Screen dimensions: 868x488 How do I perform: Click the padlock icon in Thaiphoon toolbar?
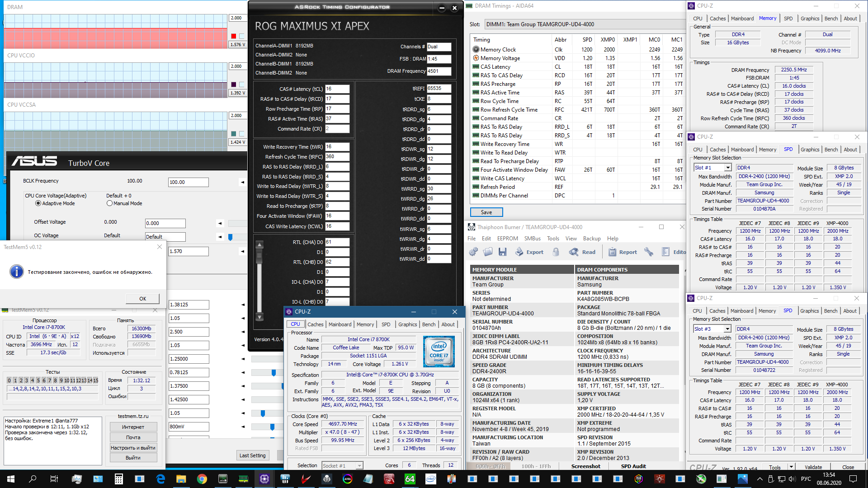point(556,252)
